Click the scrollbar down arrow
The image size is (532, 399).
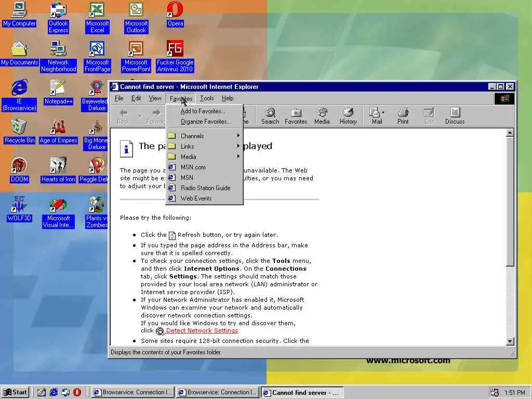510,341
